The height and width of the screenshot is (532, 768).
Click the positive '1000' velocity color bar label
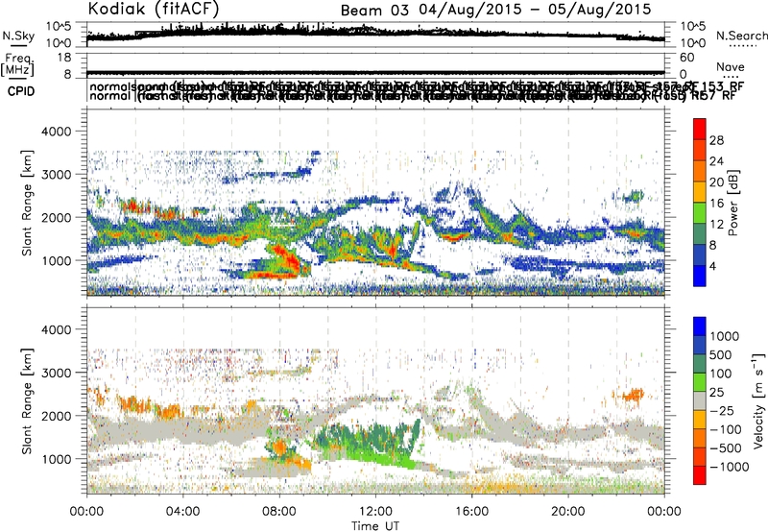click(725, 336)
